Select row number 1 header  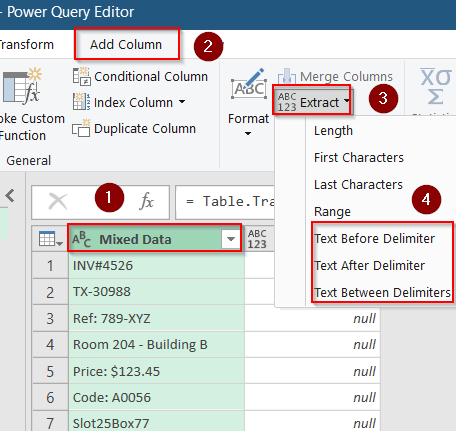click(x=50, y=266)
